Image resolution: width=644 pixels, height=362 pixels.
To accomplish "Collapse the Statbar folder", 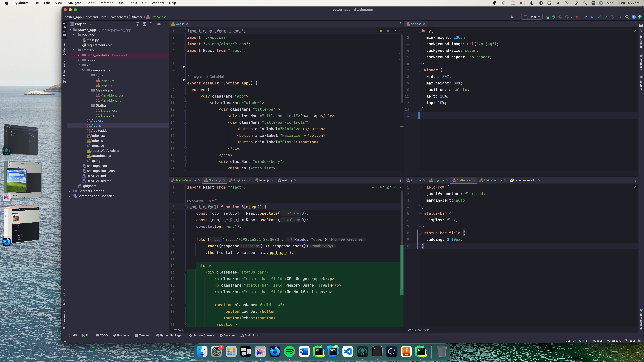I will tap(88, 105).
